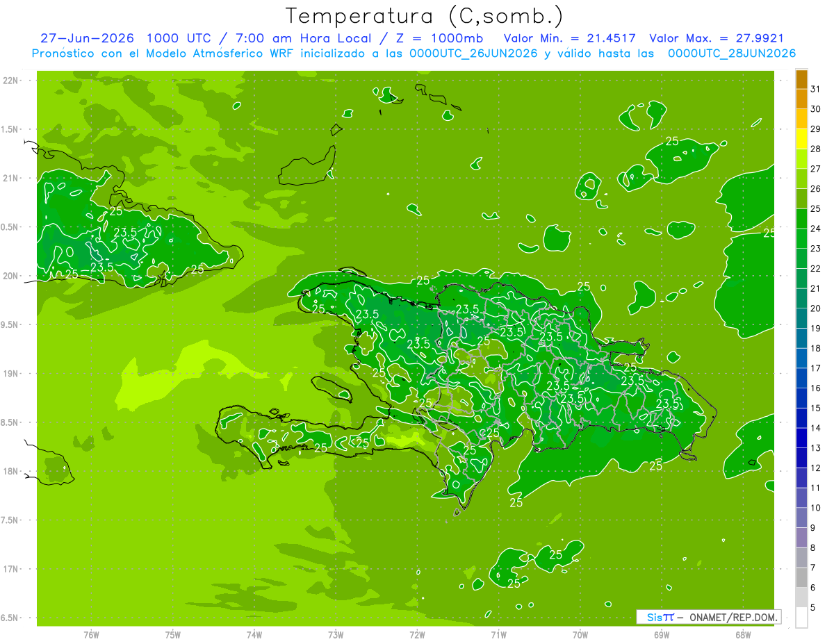
Task: Click the "18" value on the color legend
Action: pyautogui.click(x=815, y=348)
